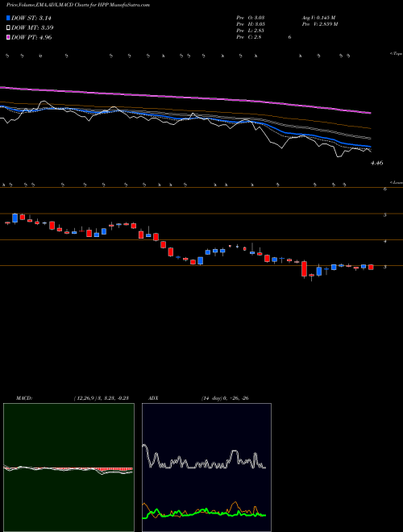
Task: Select the 'DOW ST: 3.14' legend label
Action: tap(31, 18)
